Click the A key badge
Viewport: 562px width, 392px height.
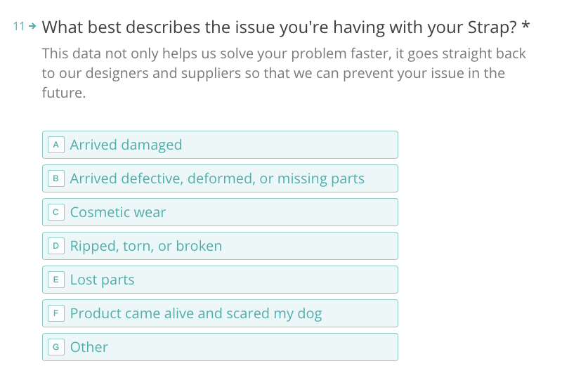[x=56, y=145]
